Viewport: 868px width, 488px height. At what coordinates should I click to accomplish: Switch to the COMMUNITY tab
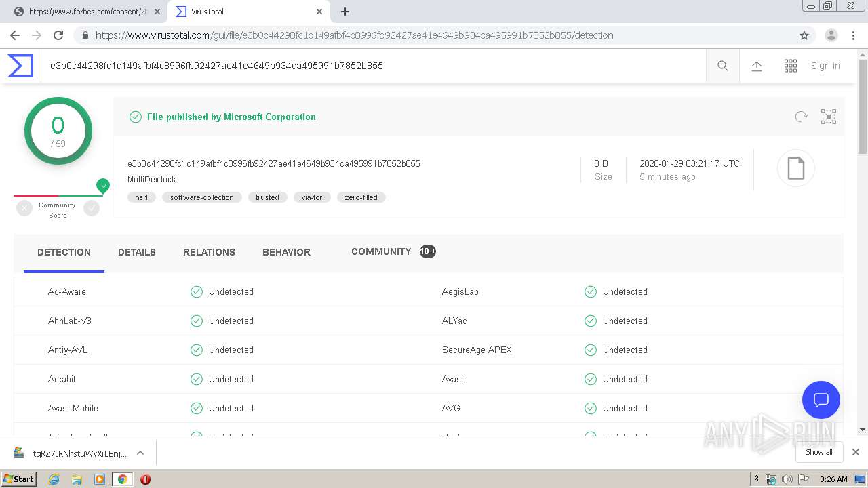click(393, 251)
